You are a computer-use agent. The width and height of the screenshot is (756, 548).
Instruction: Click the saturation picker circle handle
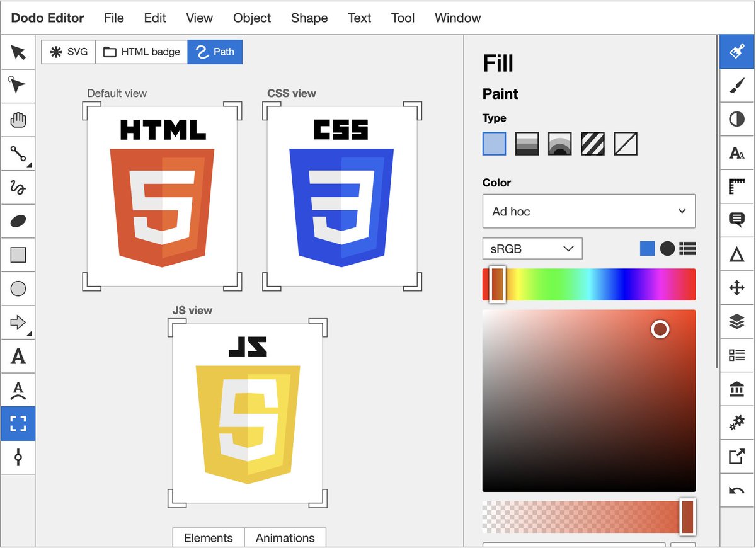[x=660, y=329]
